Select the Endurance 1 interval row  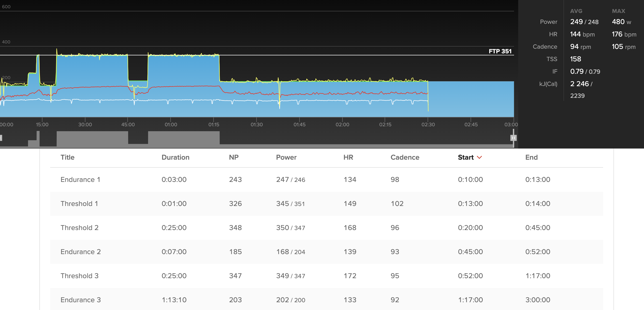coord(80,180)
